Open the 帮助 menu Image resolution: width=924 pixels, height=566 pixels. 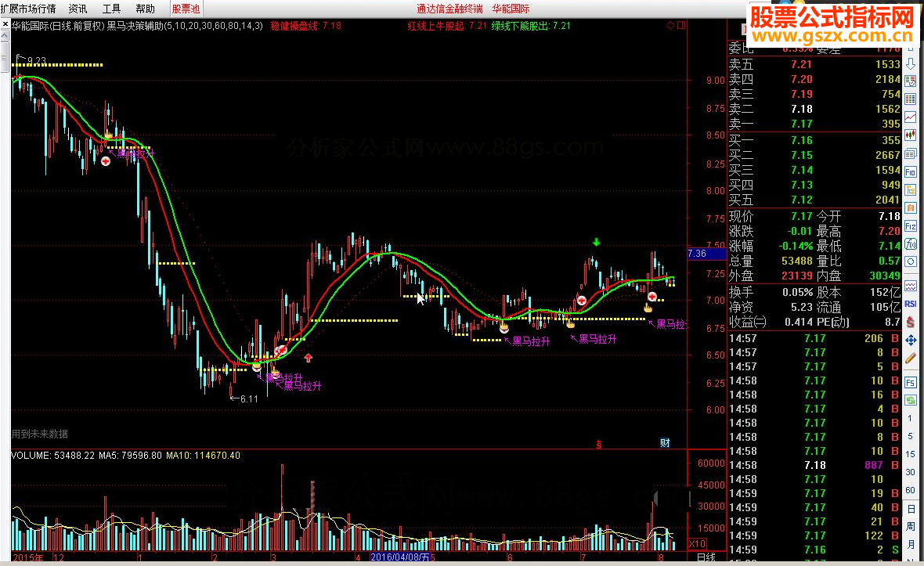click(145, 9)
